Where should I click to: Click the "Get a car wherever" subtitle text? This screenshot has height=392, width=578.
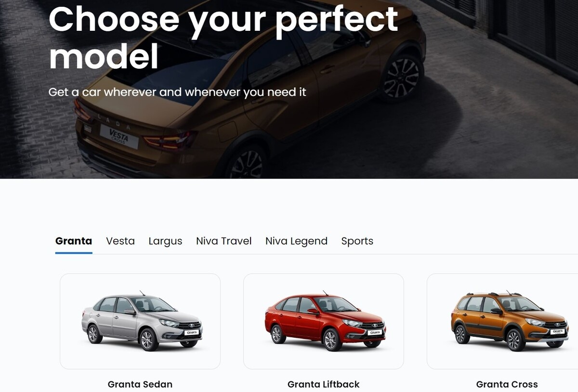click(x=177, y=91)
